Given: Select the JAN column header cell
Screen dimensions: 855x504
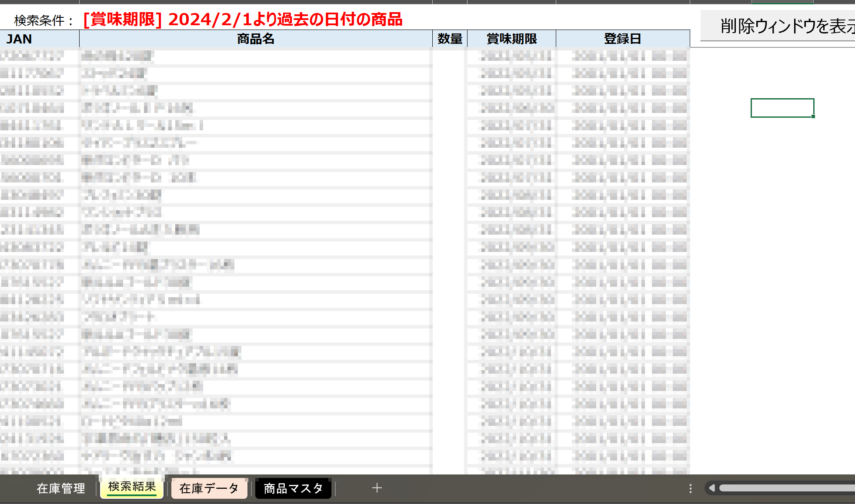Looking at the screenshot, I should click(40, 39).
